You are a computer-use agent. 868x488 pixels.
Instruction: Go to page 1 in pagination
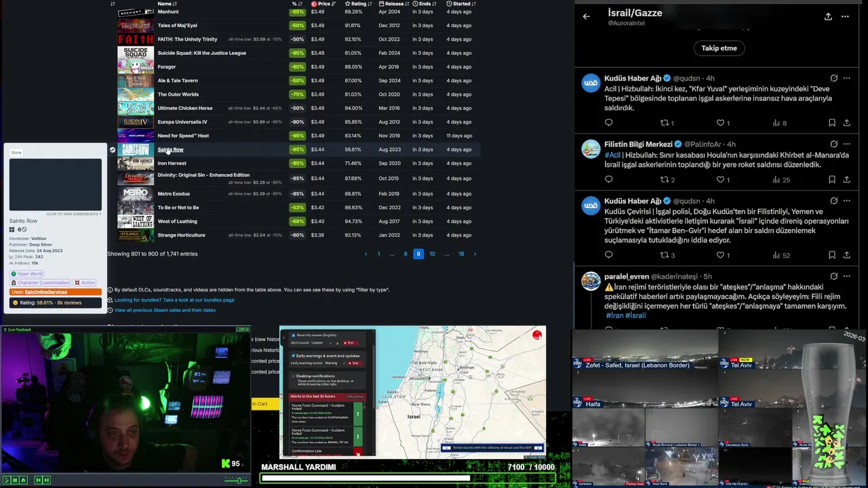[378, 253]
